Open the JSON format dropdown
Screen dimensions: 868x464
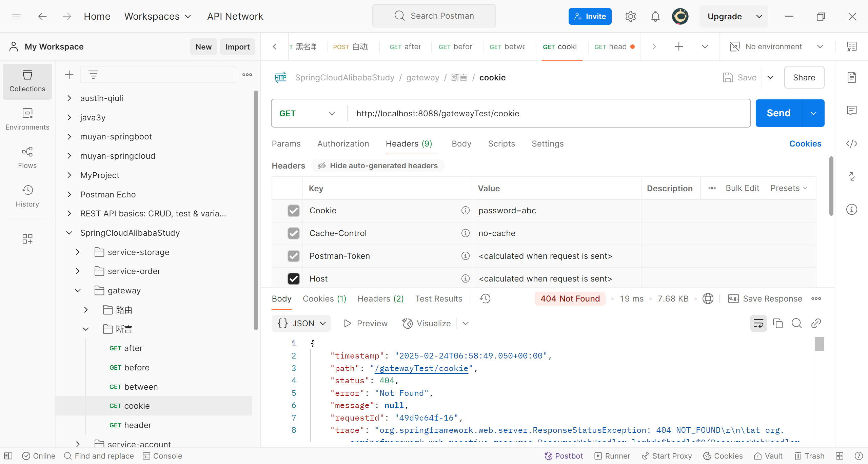301,323
